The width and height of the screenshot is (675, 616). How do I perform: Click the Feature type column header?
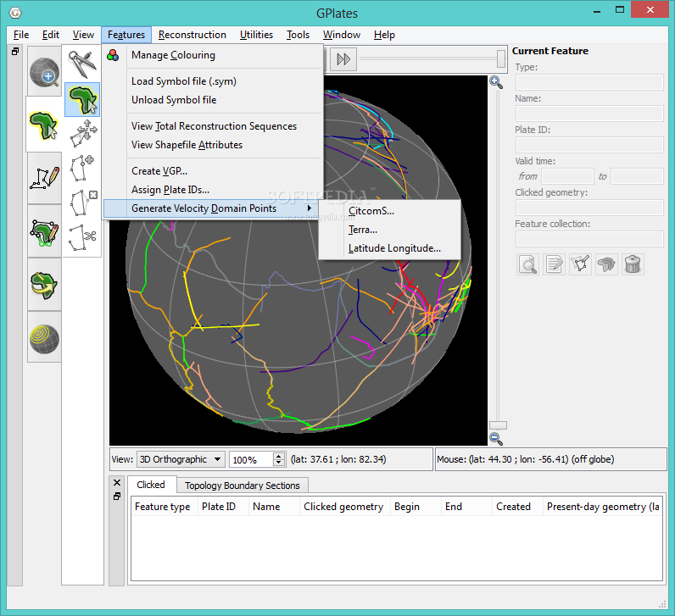(x=163, y=507)
